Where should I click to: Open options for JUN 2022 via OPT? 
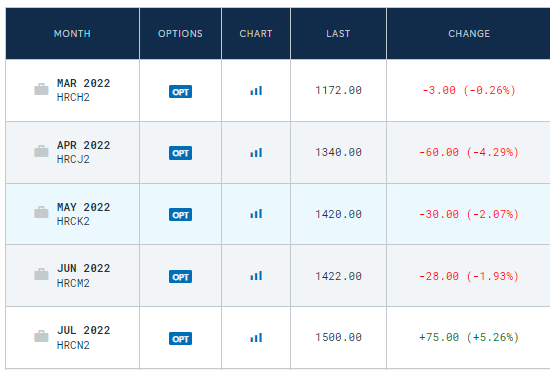pos(180,277)
